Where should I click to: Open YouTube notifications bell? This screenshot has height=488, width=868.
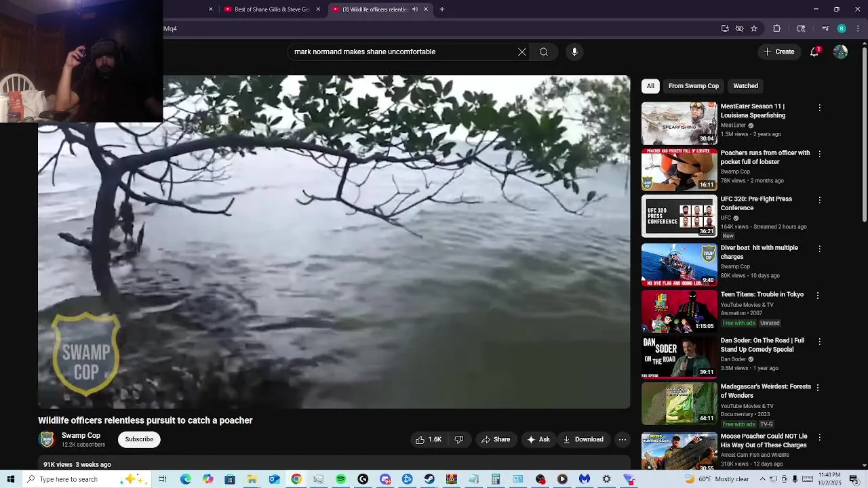click(x=814, y=52)
